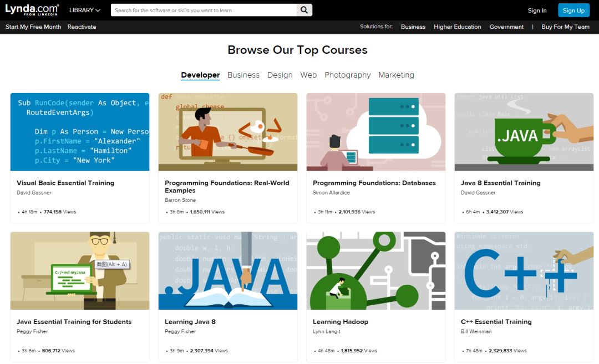Click Java Essential Training for Students title

(x=74, y=322)
